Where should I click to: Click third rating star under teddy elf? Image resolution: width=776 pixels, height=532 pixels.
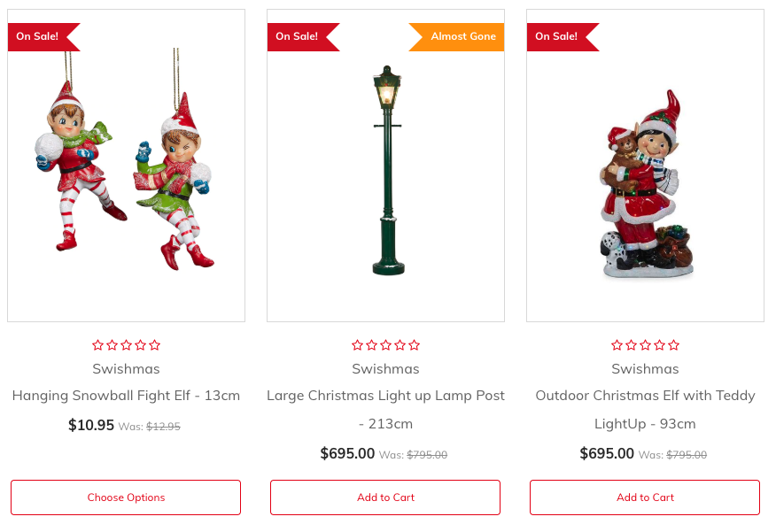click(646, 345)
